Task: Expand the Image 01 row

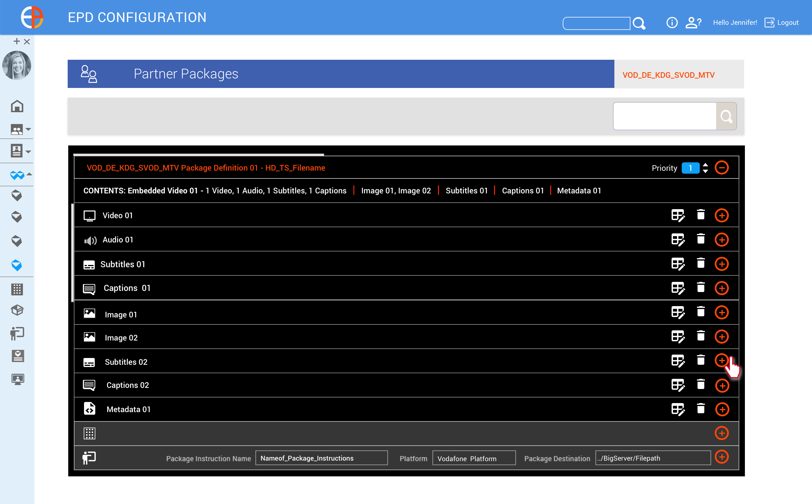Action: pyautogui.click(x=722, y=312)
